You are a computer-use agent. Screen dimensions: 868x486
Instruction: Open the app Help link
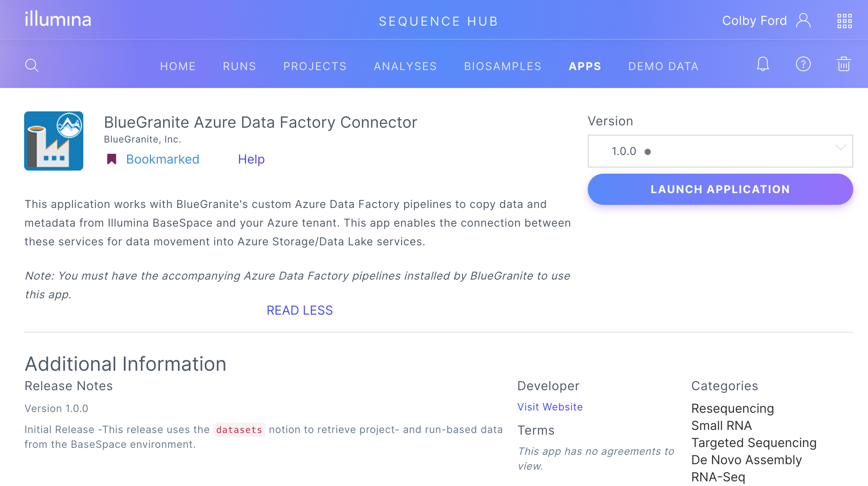[251, 159]
